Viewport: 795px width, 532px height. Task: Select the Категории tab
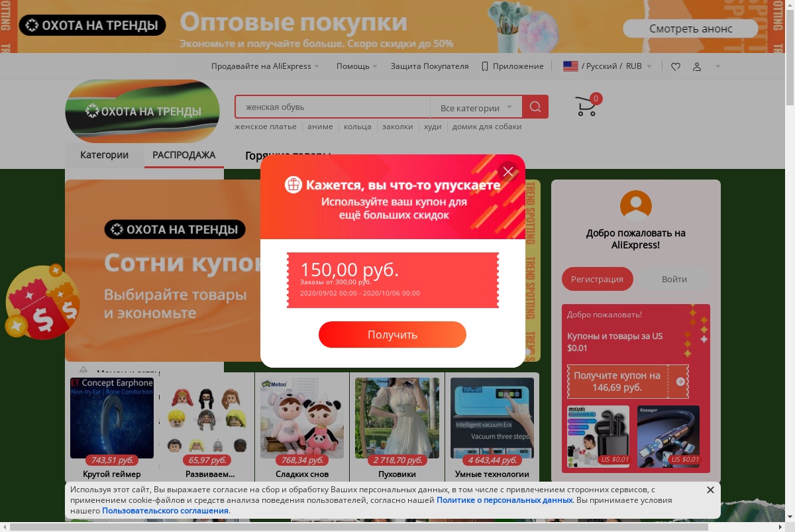click(x=104, y=155)
